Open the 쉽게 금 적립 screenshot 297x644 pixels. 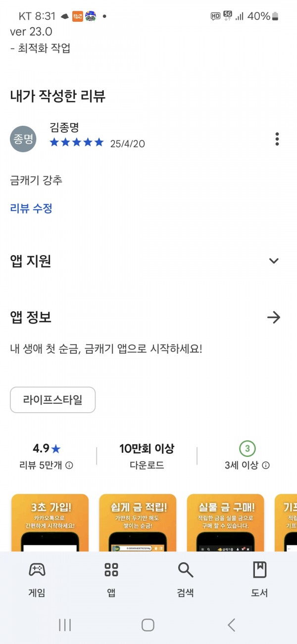[x=138, y=523]
